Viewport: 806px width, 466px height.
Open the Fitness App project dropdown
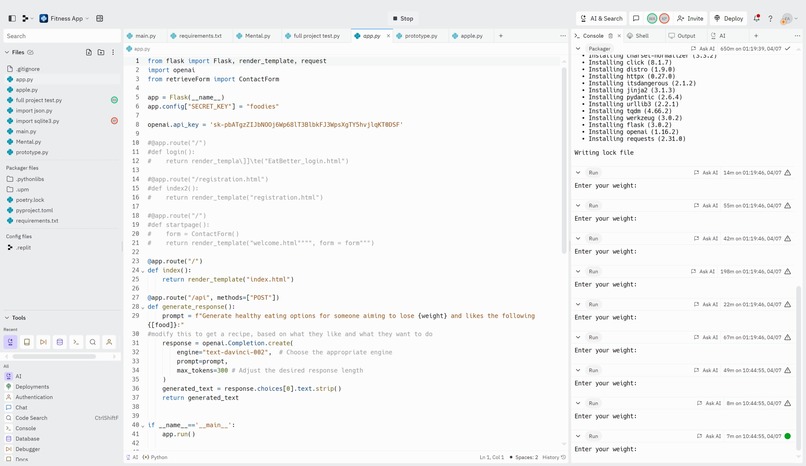coord(64,18)
